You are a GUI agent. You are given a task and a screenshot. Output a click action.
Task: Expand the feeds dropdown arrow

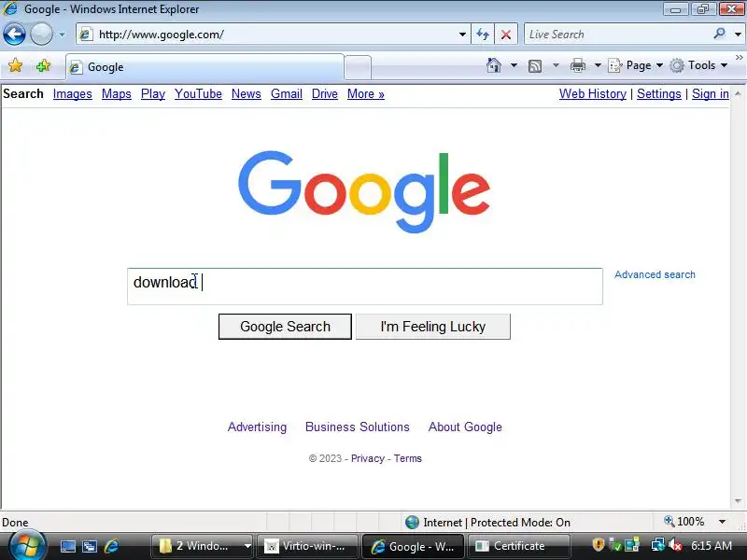[556, 65]
